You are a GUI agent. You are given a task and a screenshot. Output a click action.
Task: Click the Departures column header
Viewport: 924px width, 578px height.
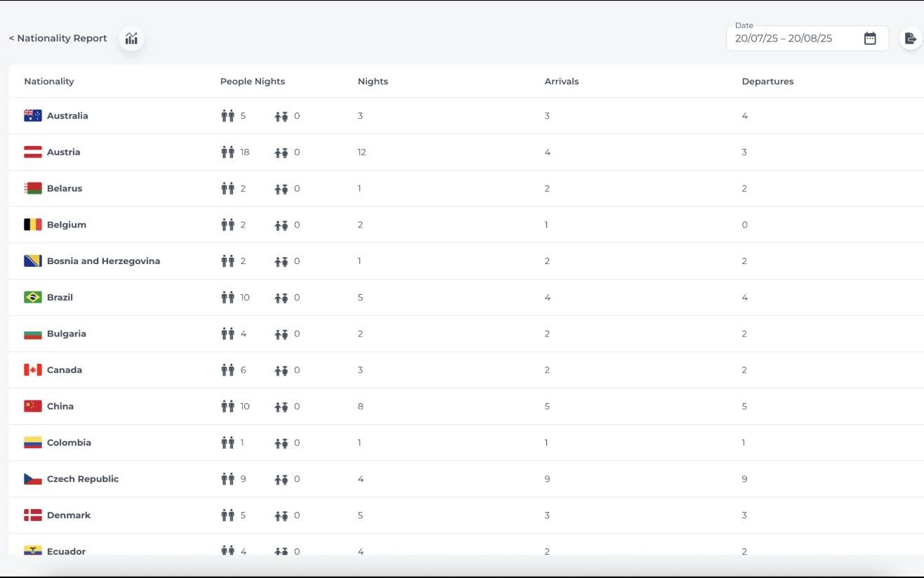point(767,81)
